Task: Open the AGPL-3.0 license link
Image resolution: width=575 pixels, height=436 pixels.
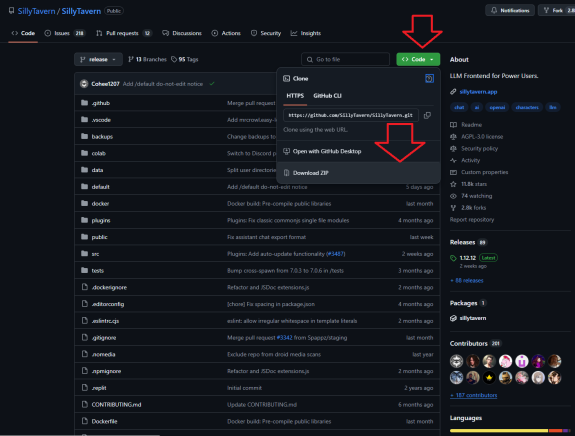Action: 482,137
